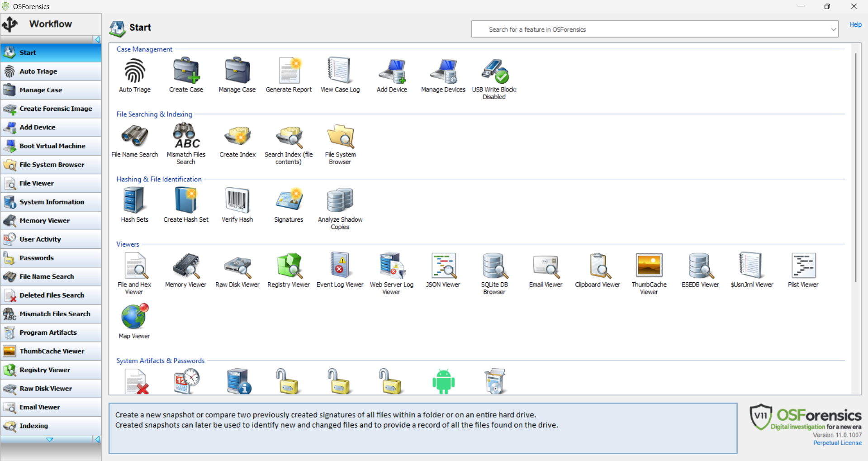This screenshot has width=868, height=461.
Task: Collapse Workflow sidebar using top arrow
Action: pyautogui.click(x=97, y=40)
